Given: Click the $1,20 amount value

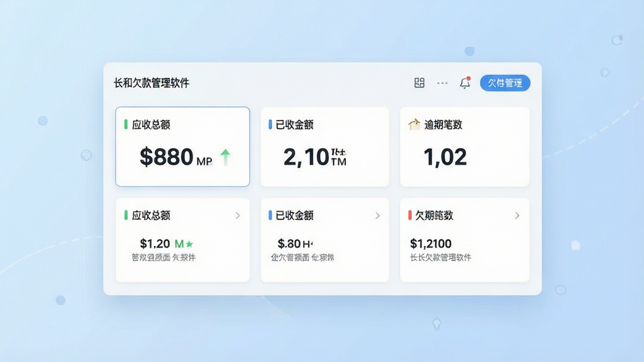Looking at the screenshot, I should pyautogui.click(x=155, y=244).
